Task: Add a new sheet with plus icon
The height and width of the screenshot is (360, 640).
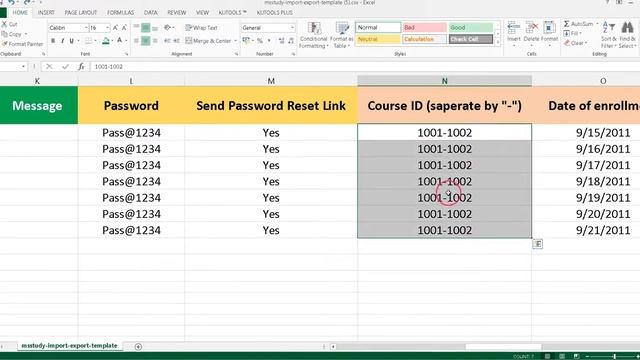Action: click(x=138, y=347)
